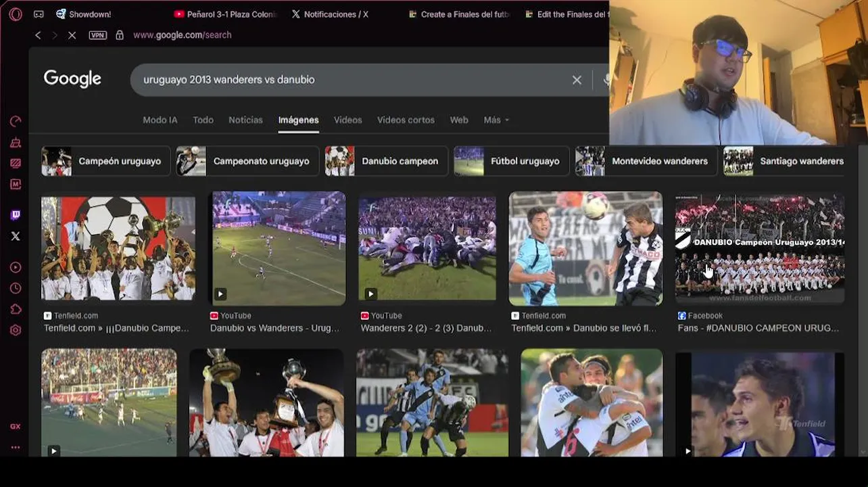The width and height of the screenshot is (868, 487).
Task: Open Settings gear in sidebar
Action: point(16,330)
